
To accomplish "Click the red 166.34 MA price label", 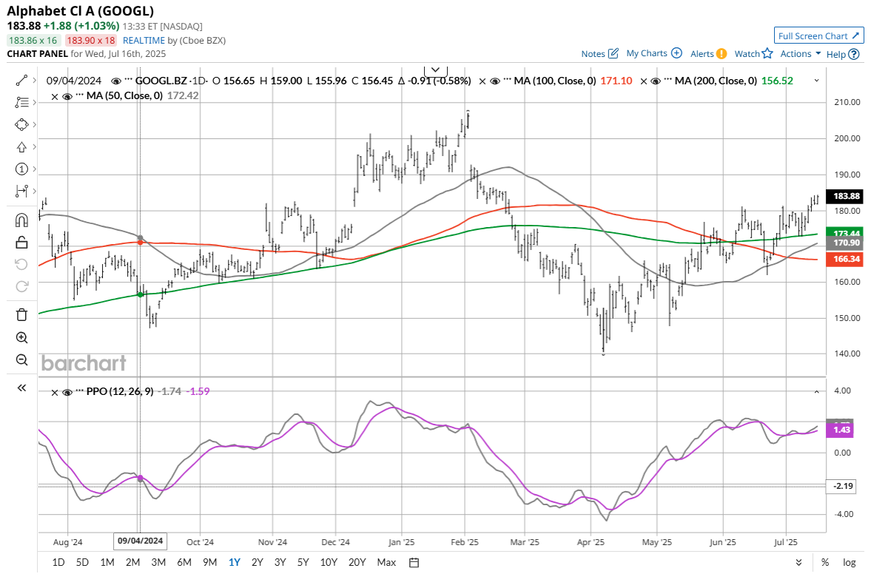I will (x=846, y=259).
